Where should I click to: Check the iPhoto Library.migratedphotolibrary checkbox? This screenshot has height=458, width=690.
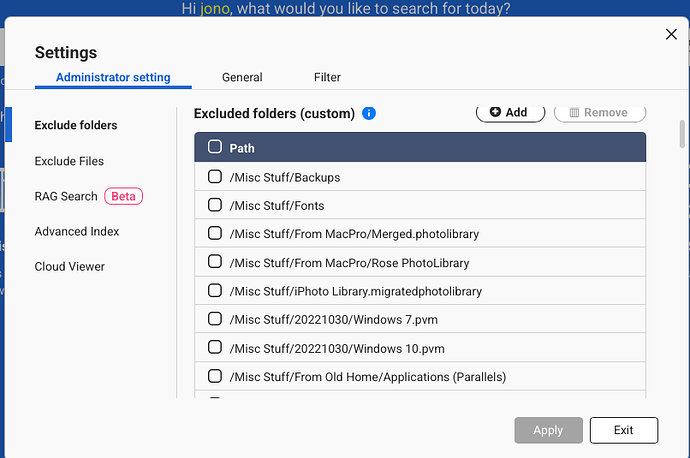(215, 291)
